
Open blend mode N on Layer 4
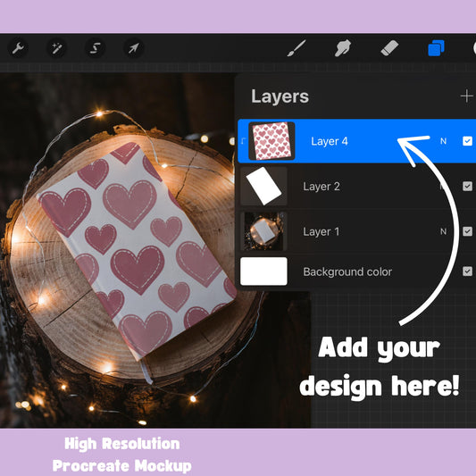pyautogui.click(x=443, y=141)
